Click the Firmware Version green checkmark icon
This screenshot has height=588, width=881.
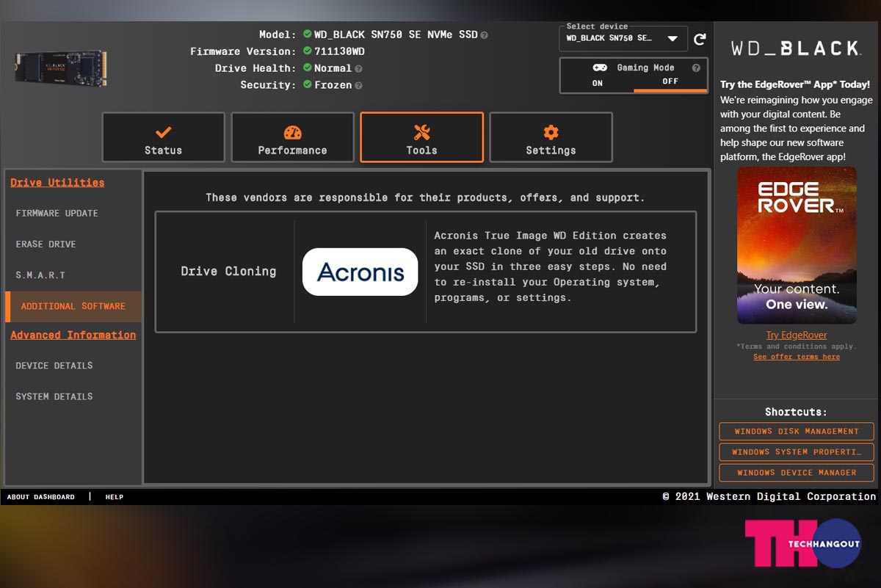(308, 51)
